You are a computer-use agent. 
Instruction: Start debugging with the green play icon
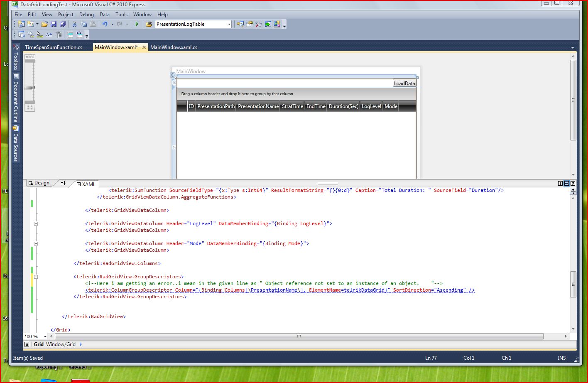click(137, 25)
